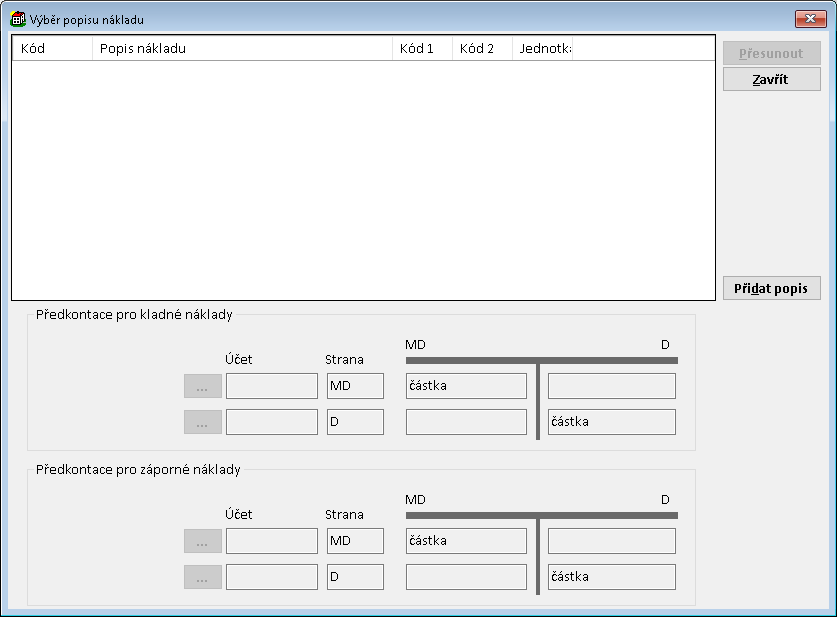Sort the list by Kód column header
Image resolution: width=837 pixels, height=617 pixels.
click(x=52, y=48)
